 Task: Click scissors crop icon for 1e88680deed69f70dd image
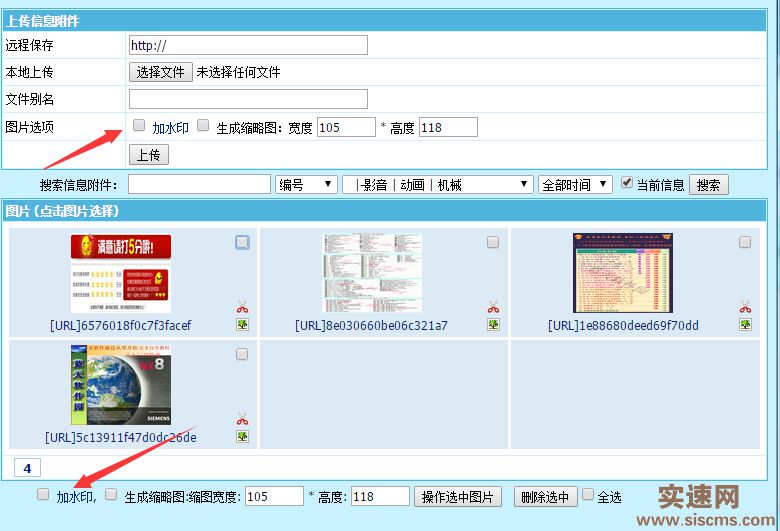pos(745,307)
